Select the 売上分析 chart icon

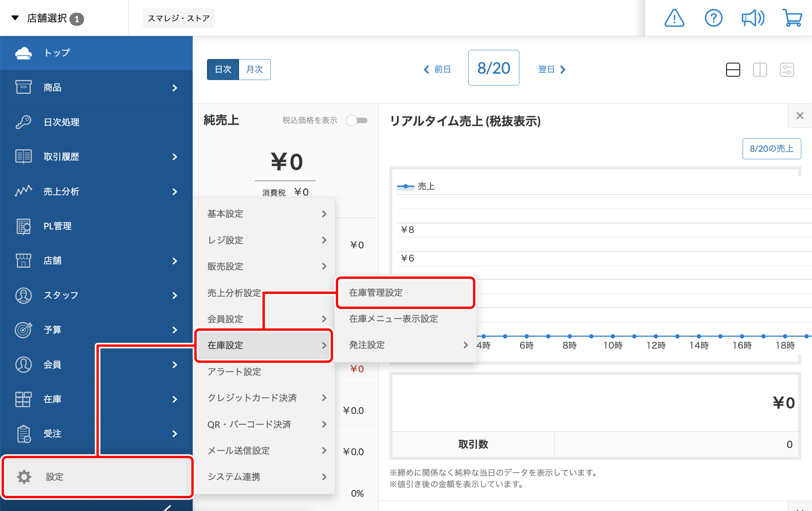pyautogui.click(x=23, y=191)
